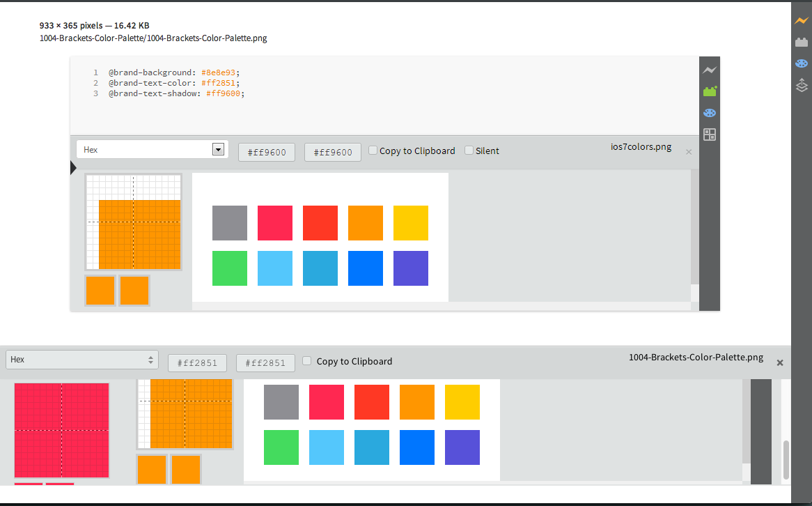
Task: Enable Copy to Clipboard for ios7colors
Action: coord(373,149)
